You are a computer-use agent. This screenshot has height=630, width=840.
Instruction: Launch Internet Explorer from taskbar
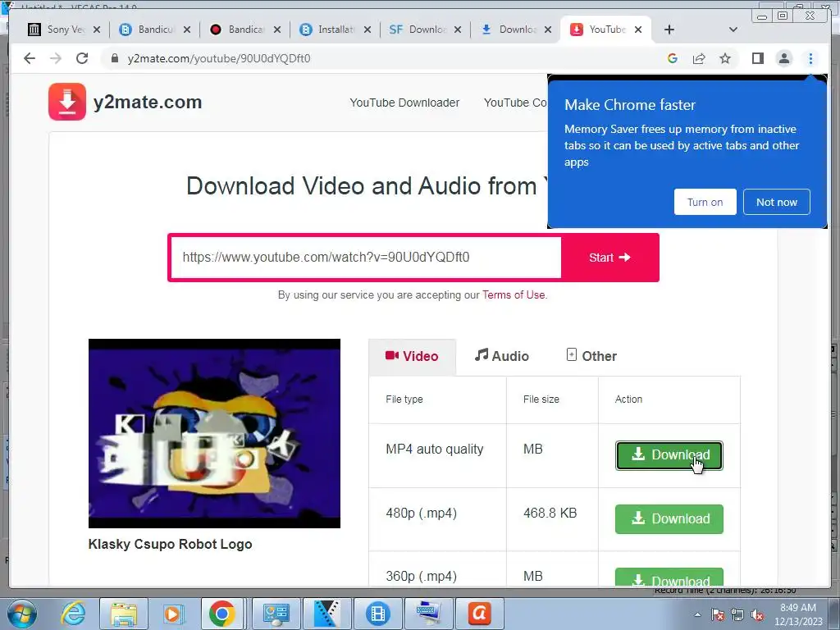pyautogui.click(x=73, y=614)
